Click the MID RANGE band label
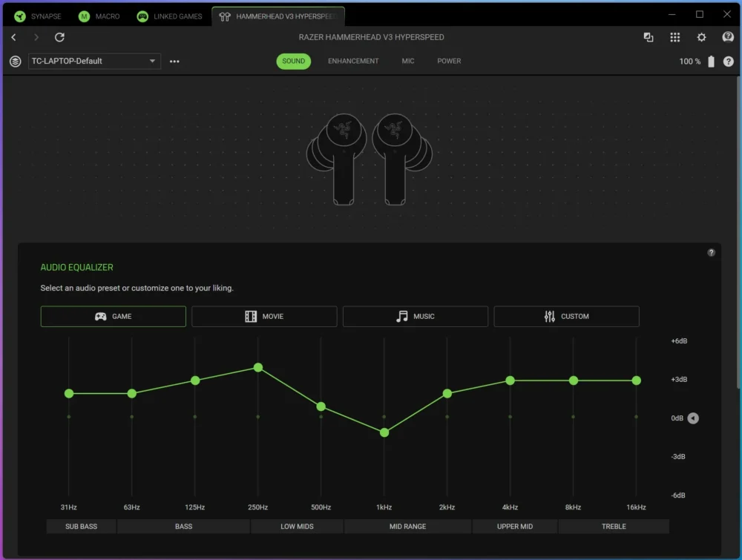The image size is (742, 560). (407, 527)
